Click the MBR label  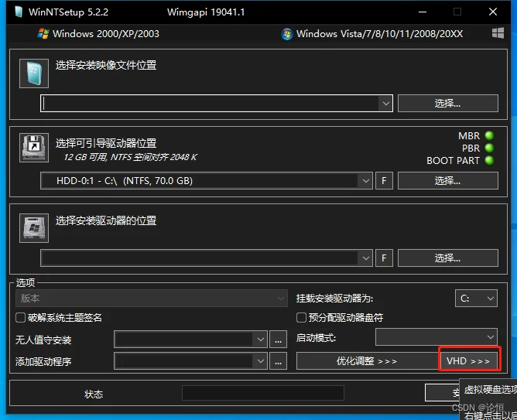tap(469, 135)
